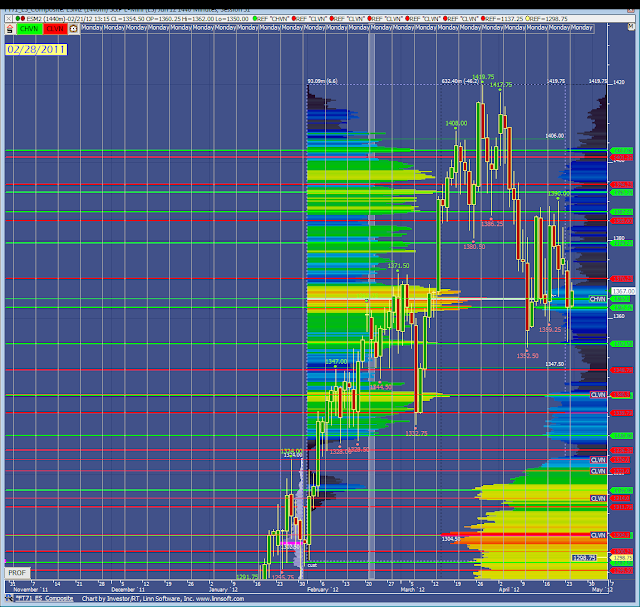640x607 pixels.
Task: Click the M button at top right
Action: (631, 27)
